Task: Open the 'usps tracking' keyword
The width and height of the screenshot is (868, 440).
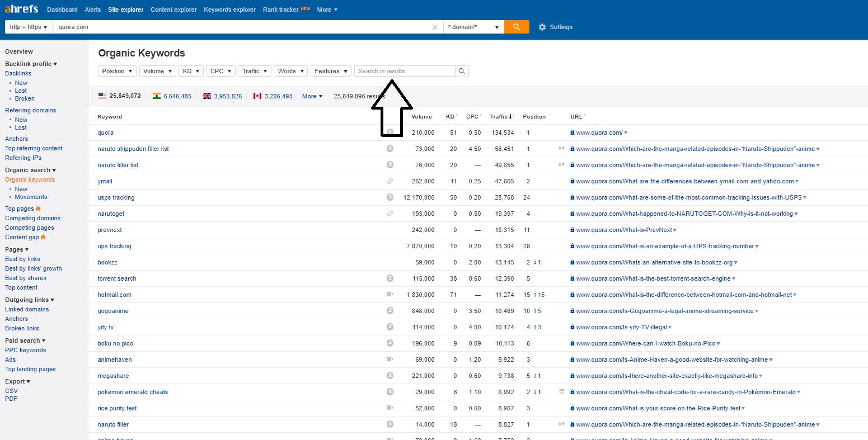Action: coord(116,197)
